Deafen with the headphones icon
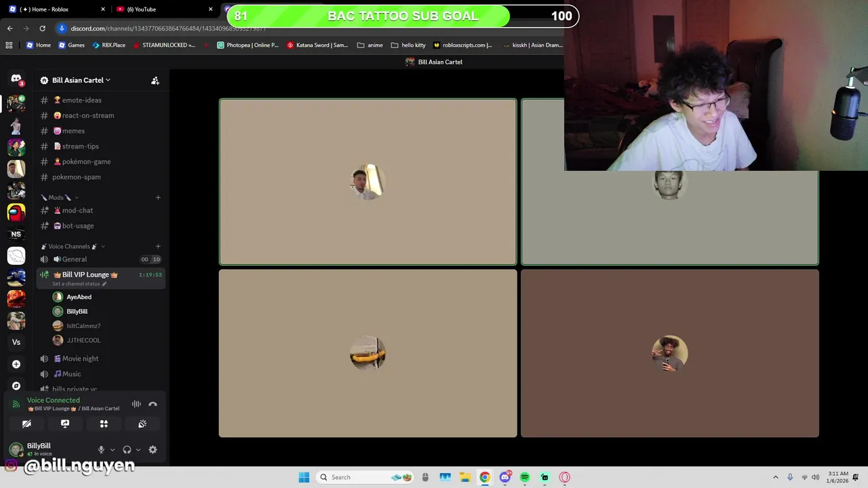The height and width of the screenshot is (488, 868). coord(127,449)
